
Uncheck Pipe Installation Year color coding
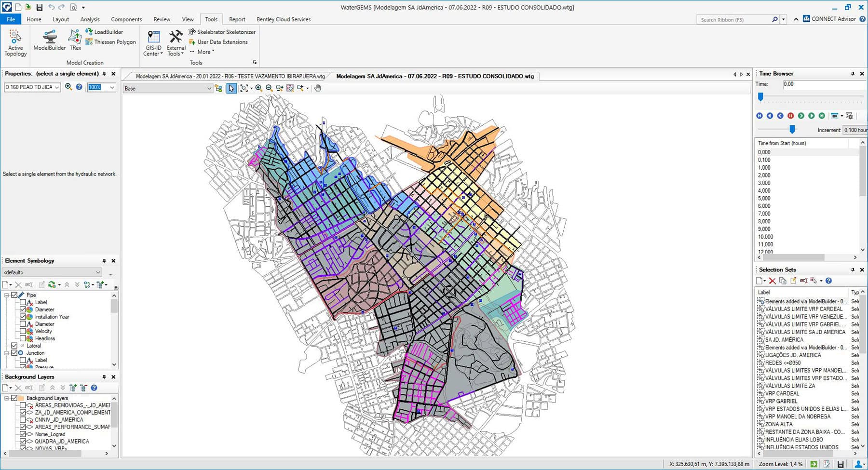click(x=23, y=317)
